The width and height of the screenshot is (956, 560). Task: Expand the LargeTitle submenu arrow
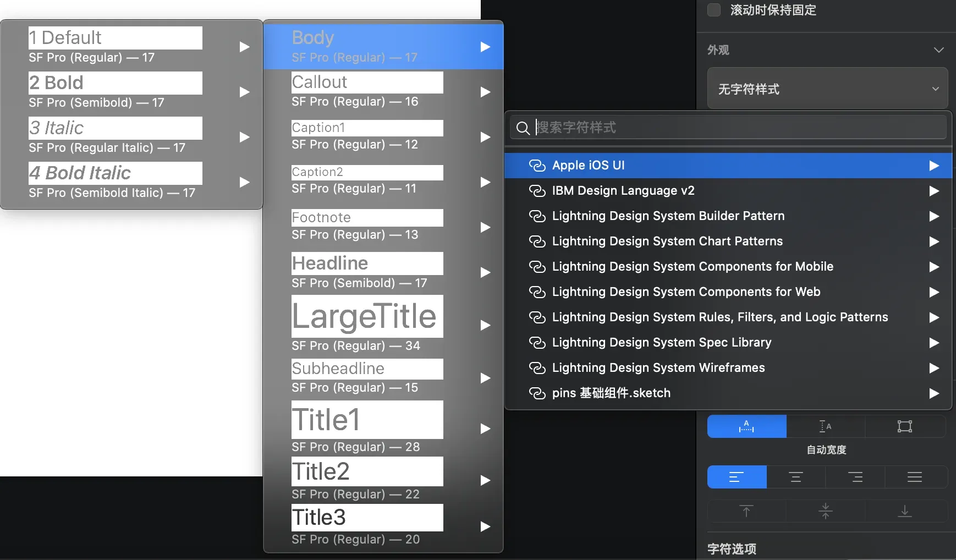point(485,325)
